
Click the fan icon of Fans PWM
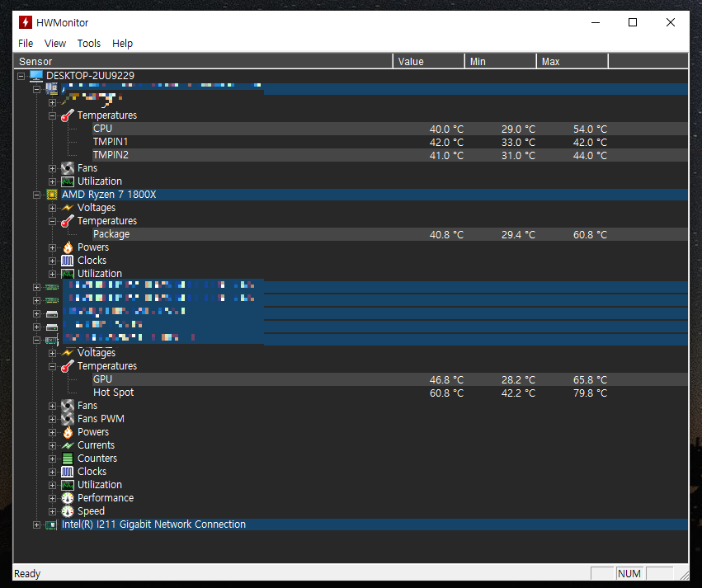pyautogui.click(x=67, y=419)
